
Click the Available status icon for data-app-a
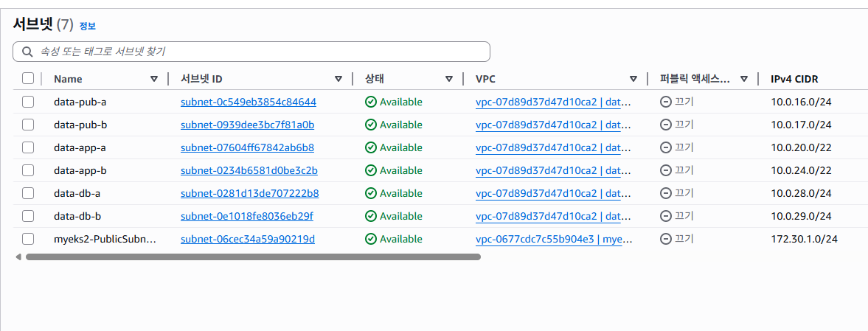tap(370, 147)
